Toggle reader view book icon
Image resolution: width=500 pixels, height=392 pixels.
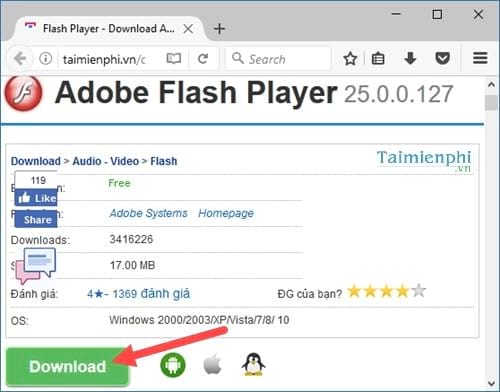point(174,59)
